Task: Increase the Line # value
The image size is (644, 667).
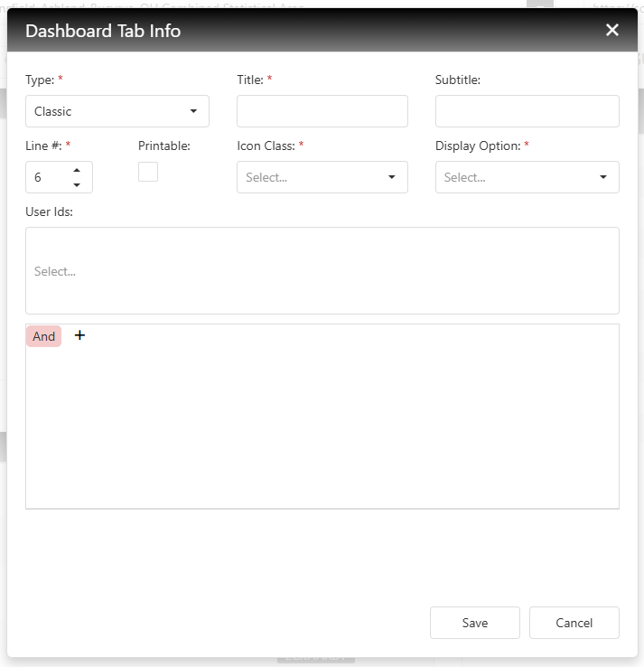Action: (77, 170)
